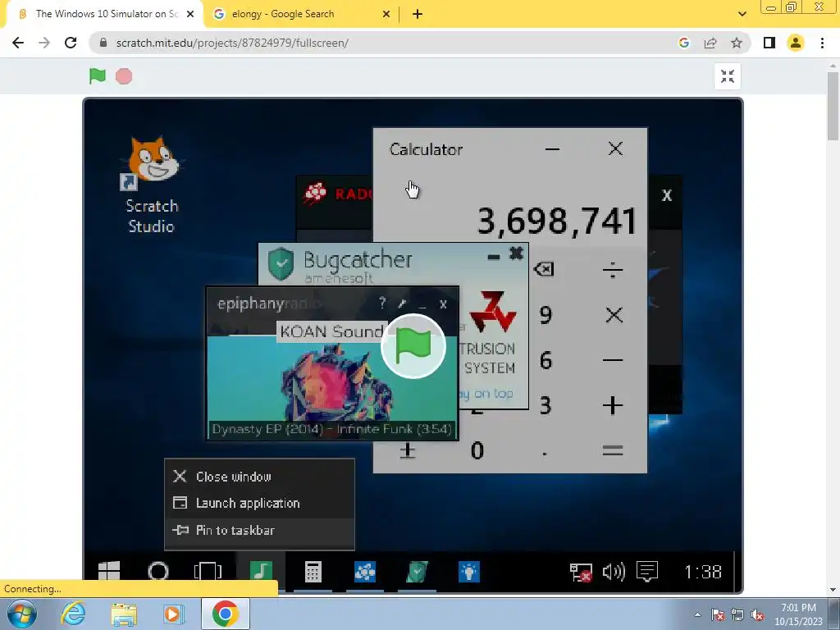Image resolution: width=840 pixels, height=630 pixels.
Task: Select the Calculator multiply operator
Action: tap(614, 315)
